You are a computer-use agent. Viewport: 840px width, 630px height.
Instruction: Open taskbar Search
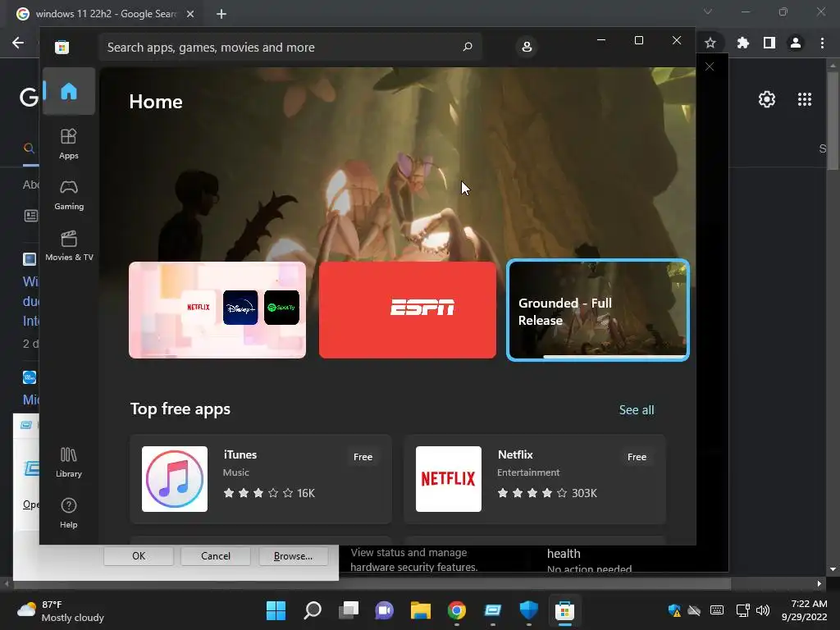[x=313, y=610]
